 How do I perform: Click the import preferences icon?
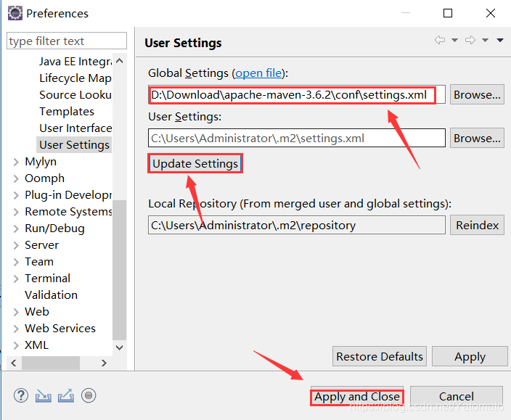(44, 396)
